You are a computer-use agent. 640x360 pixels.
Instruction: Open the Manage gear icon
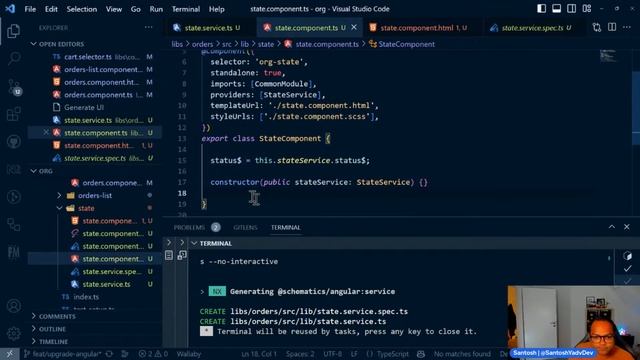pos(13,333)
